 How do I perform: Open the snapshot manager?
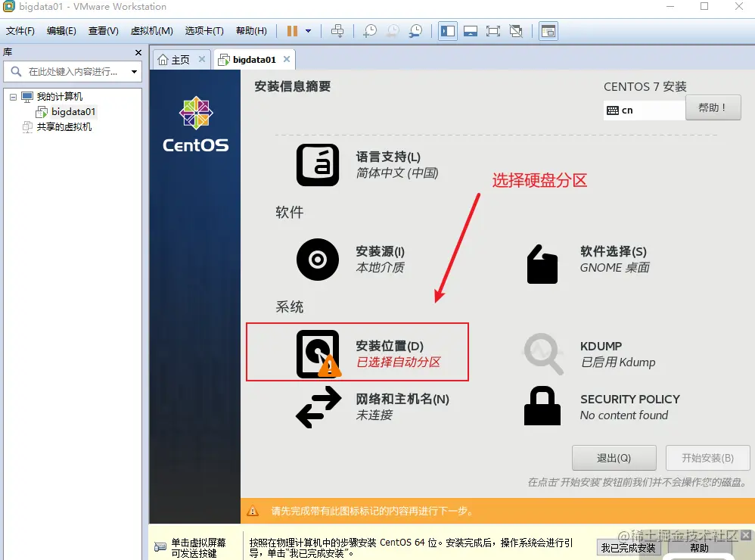point(415,31)
